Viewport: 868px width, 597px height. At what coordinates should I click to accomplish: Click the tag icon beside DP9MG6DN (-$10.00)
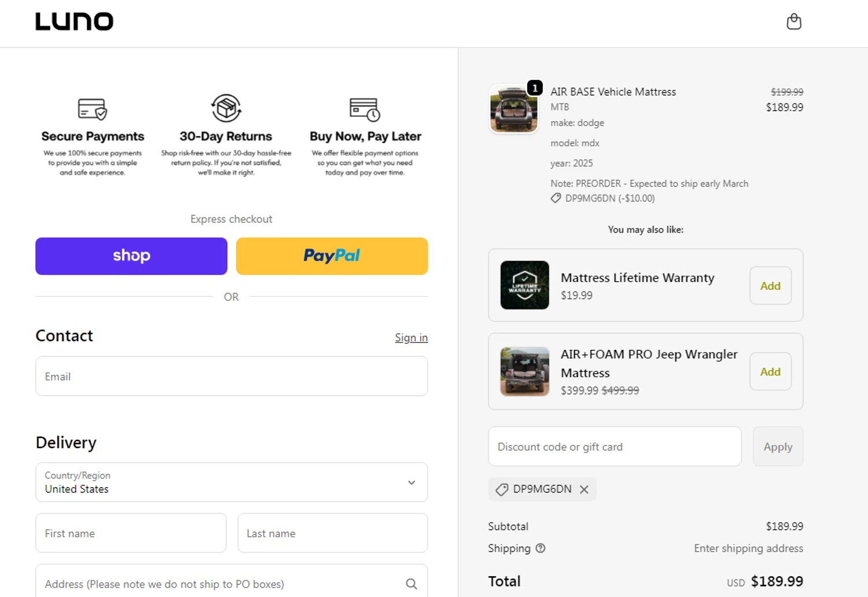click(x=556, y=198)
